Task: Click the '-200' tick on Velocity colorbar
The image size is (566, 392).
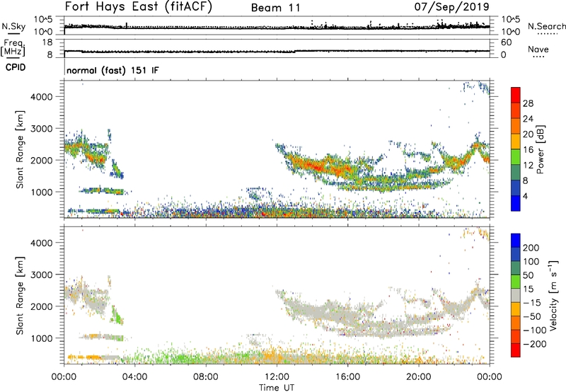Action: [535, 344]
